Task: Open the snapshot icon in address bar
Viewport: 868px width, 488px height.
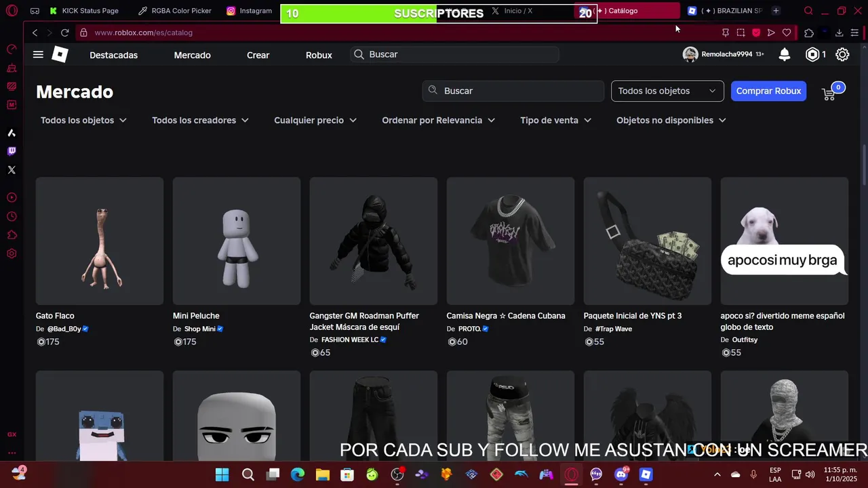Action: tap(741, 33)
